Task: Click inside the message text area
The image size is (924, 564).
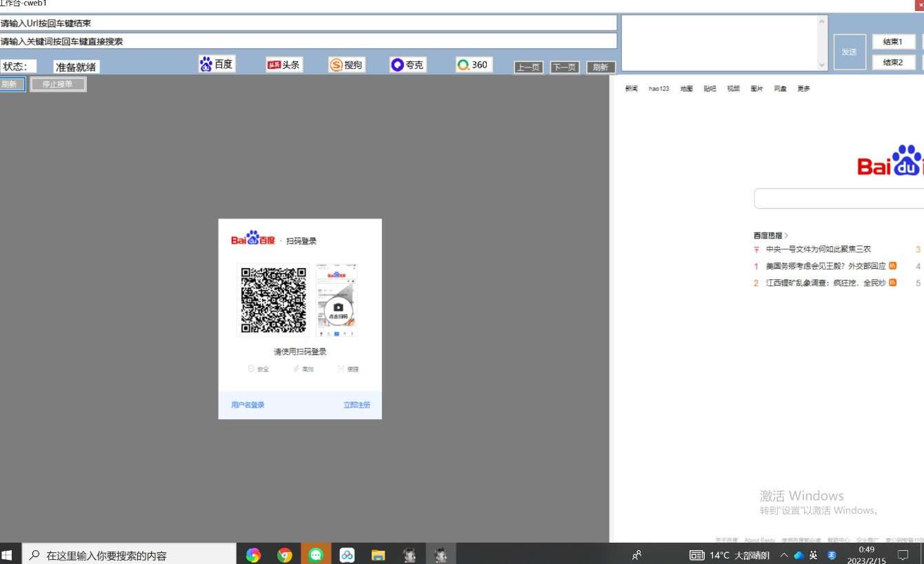Action: [719, 43]
